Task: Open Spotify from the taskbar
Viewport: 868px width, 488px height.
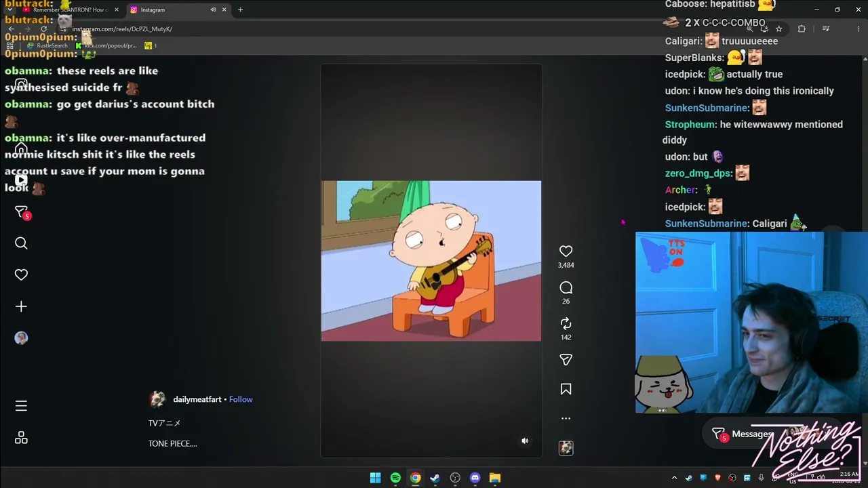Action: click(x=395, y=478)
